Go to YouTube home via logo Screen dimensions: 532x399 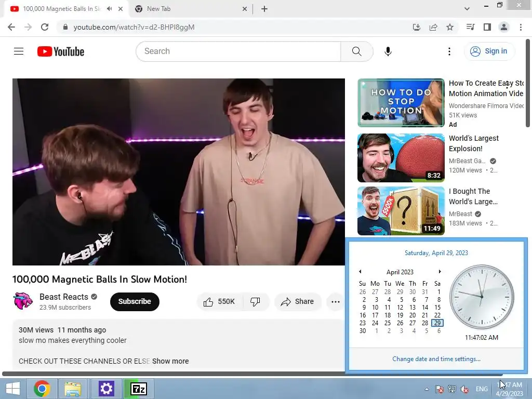[x=61, y=51]
